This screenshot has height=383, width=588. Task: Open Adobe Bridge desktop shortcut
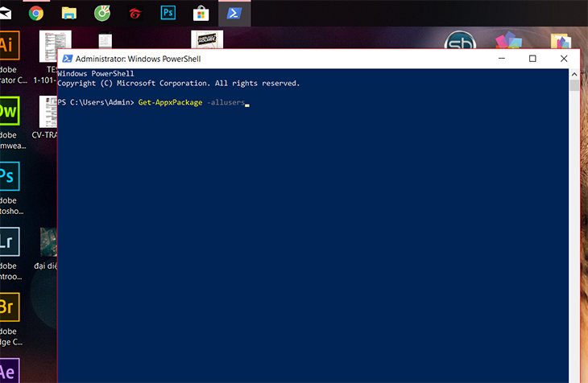[x=9, y=307]
